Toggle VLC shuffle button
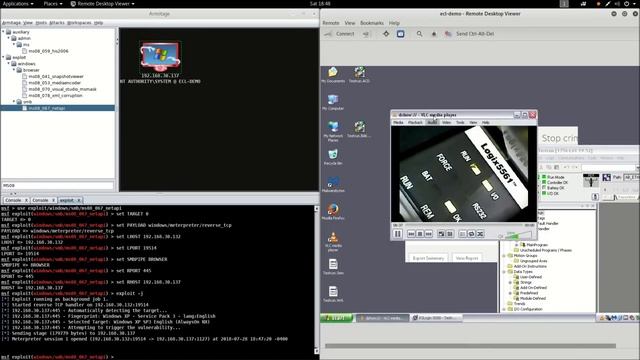 (480, 234)
